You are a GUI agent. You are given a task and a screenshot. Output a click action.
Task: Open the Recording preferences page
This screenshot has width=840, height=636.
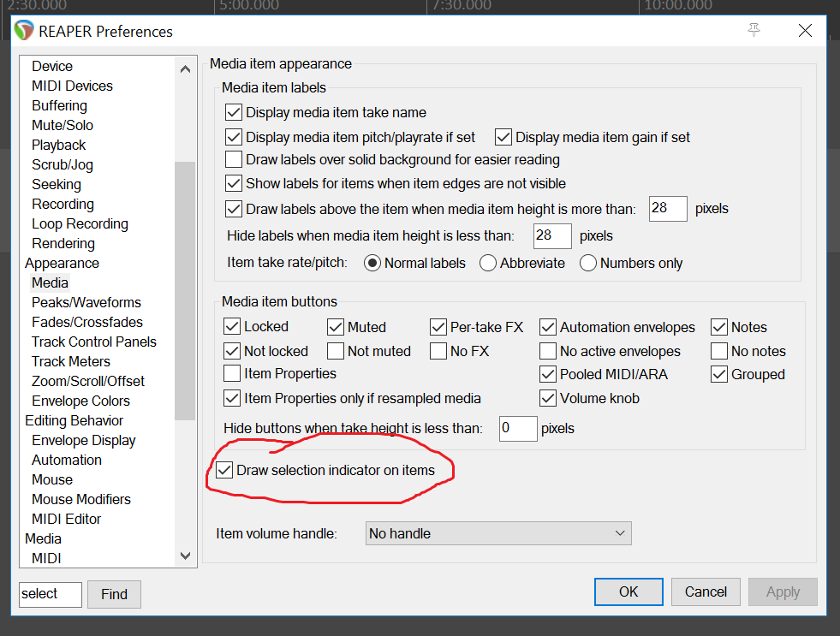coord(63,204)
